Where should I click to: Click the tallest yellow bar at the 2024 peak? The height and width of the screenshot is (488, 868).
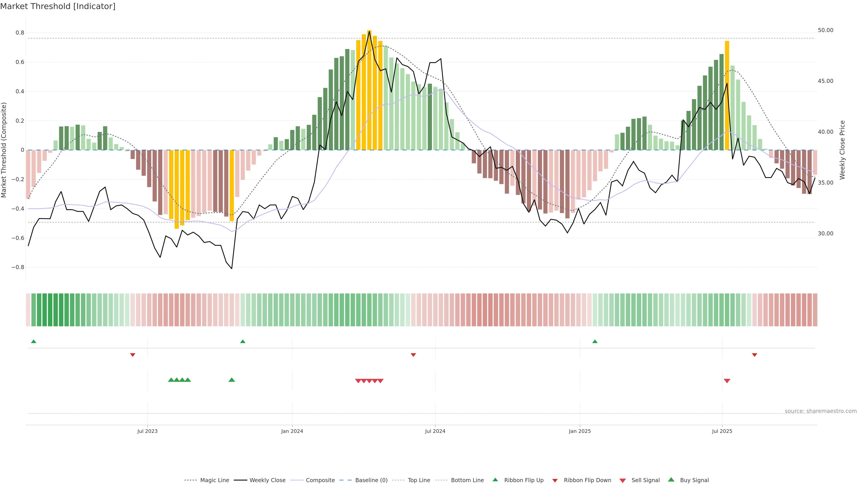tap(369, 88)
